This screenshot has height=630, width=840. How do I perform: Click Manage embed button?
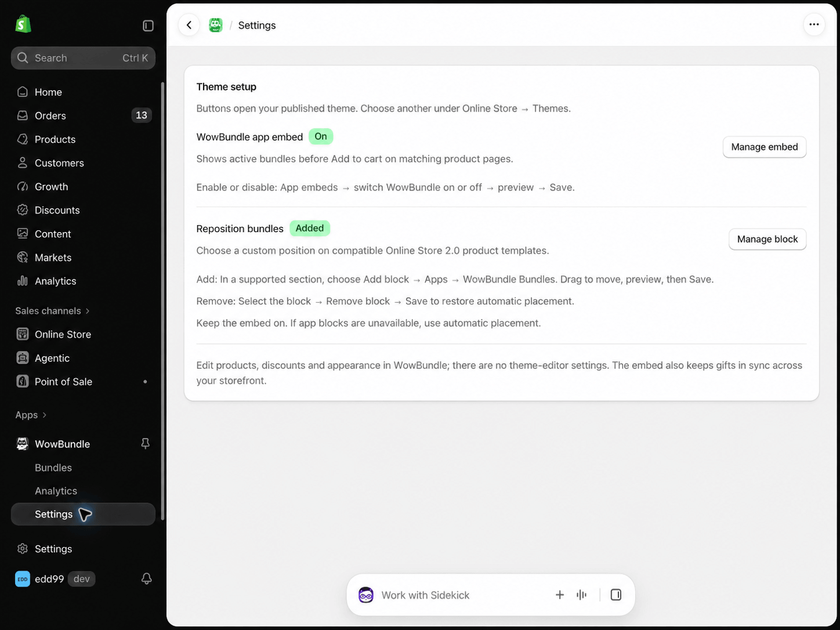[x=765, y=147]
